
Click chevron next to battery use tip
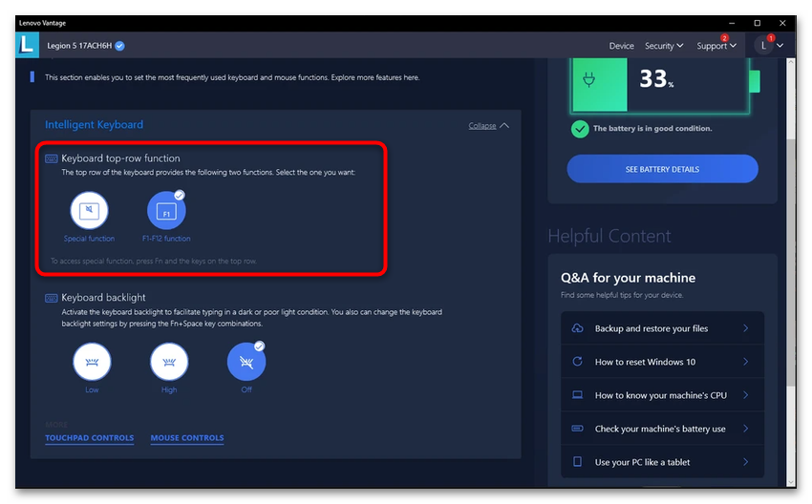tap(746, 429)
